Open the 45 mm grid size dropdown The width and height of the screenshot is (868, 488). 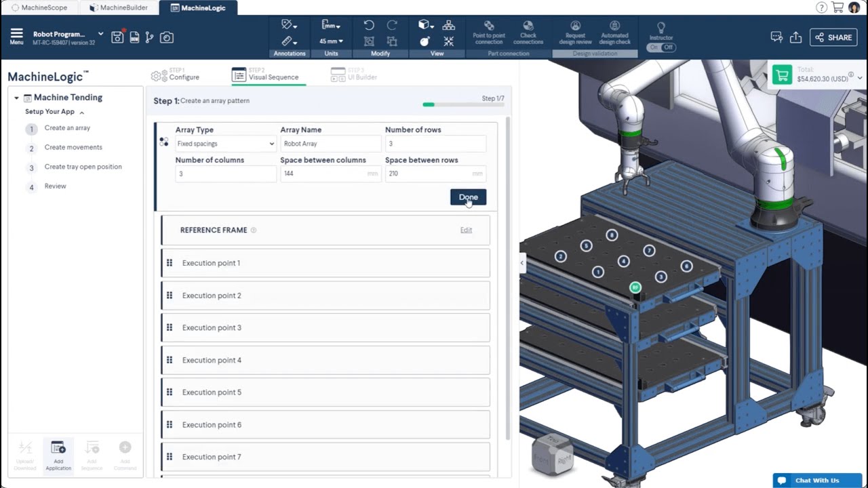(331, 41)
